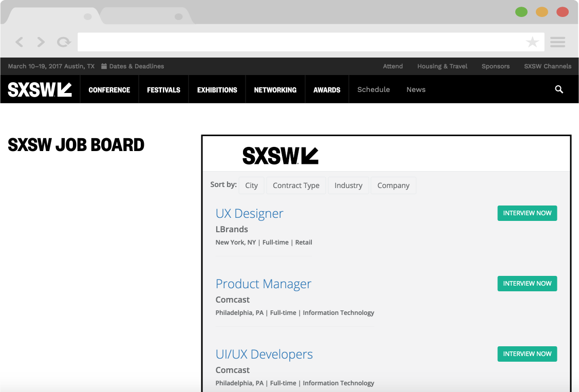Image resolution: width=579 pixels, height=392 pixels.
Task: Go to the News page
Action: [416, 89]
